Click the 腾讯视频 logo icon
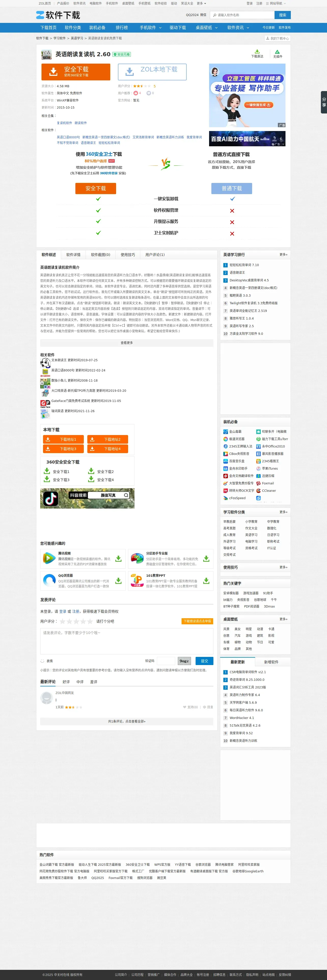 coord(49,558)
